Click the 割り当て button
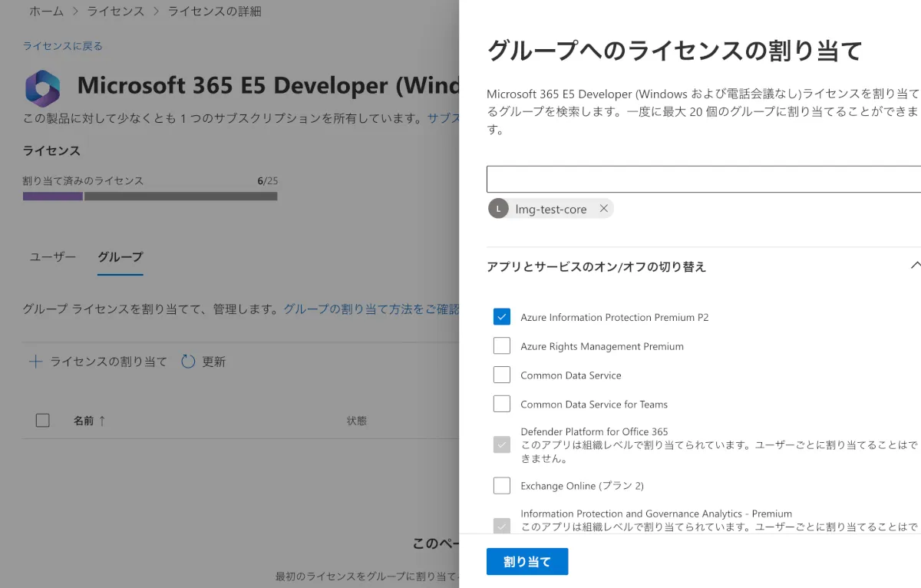The height and width of the screenshot is (588, 921). pos(527,562)
